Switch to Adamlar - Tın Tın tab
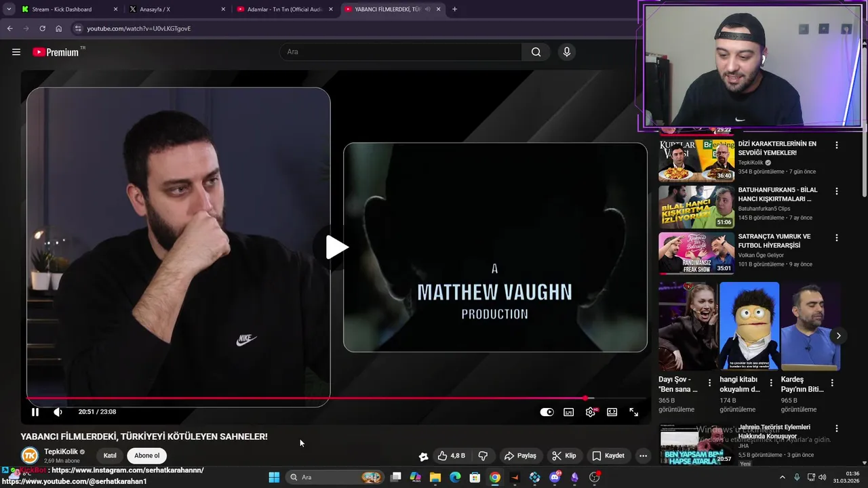 coord(285,9)
